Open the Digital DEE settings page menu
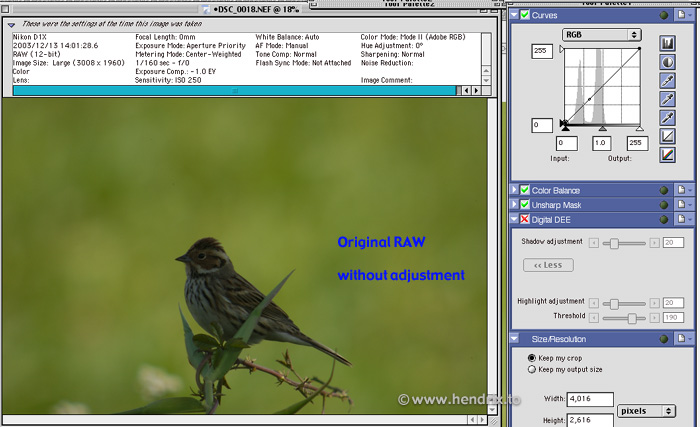 684,219
